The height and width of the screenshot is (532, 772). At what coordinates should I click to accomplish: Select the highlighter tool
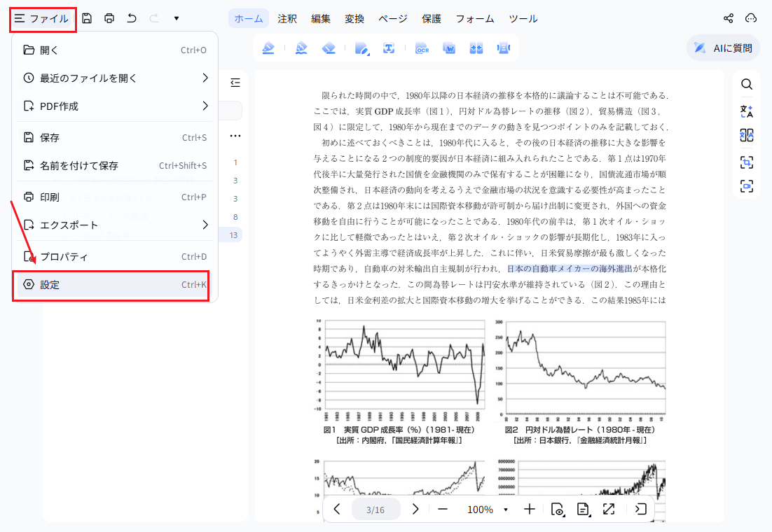pos(268,48)
